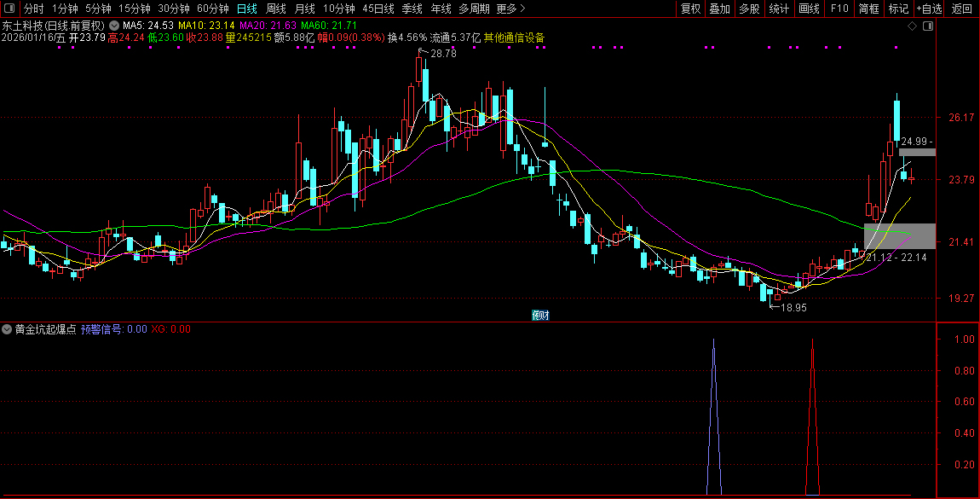Viewport: 980px width, 499px height.
Task: Switch to the 月线 monthly chart
Action: click(x=304, y=9)
